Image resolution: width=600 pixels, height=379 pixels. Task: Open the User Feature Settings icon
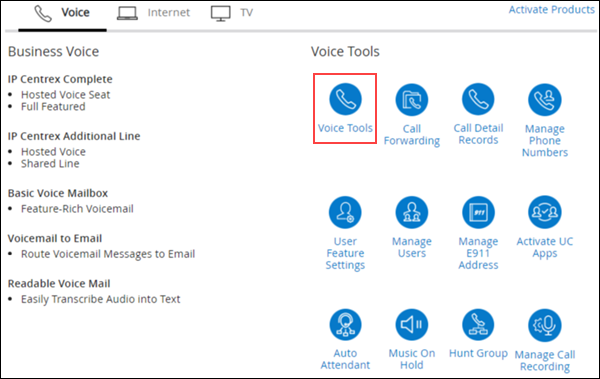[x=345, y=212]
